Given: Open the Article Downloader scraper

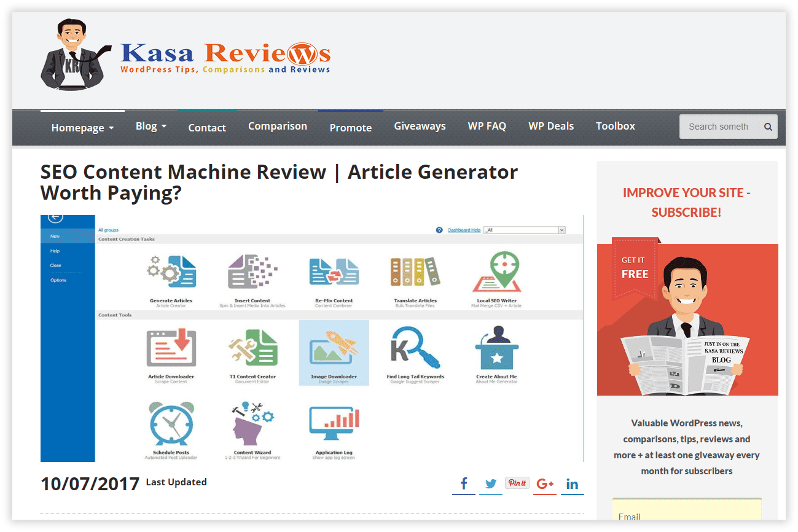Looking at the screenshot, I should pyautogui.click(x=171, y=353).
